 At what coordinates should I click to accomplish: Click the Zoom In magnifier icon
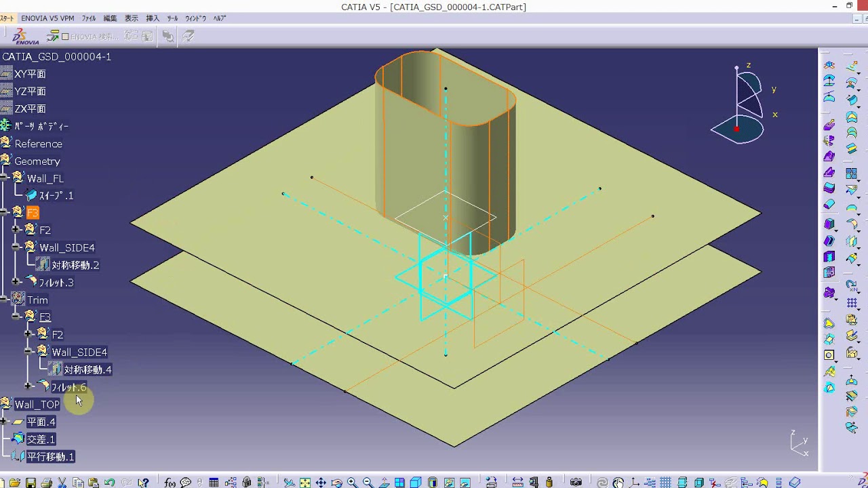coord(352,483)
